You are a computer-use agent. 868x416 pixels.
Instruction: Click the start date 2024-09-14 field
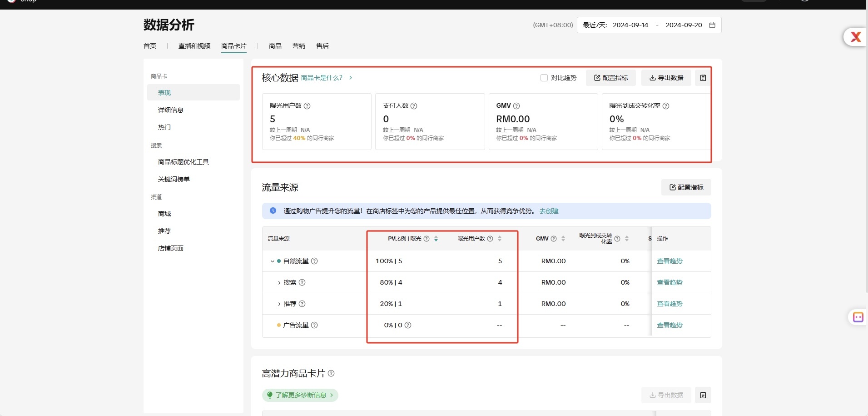coord(630,25)
